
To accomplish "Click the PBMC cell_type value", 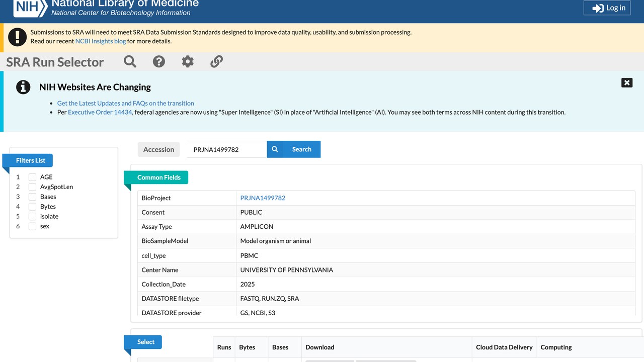I will pos(249,255).
